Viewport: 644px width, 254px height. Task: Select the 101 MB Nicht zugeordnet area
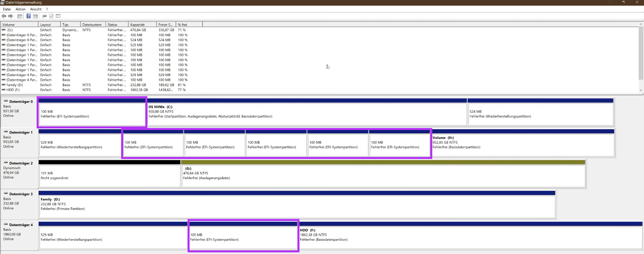click(x=109, y=173)
